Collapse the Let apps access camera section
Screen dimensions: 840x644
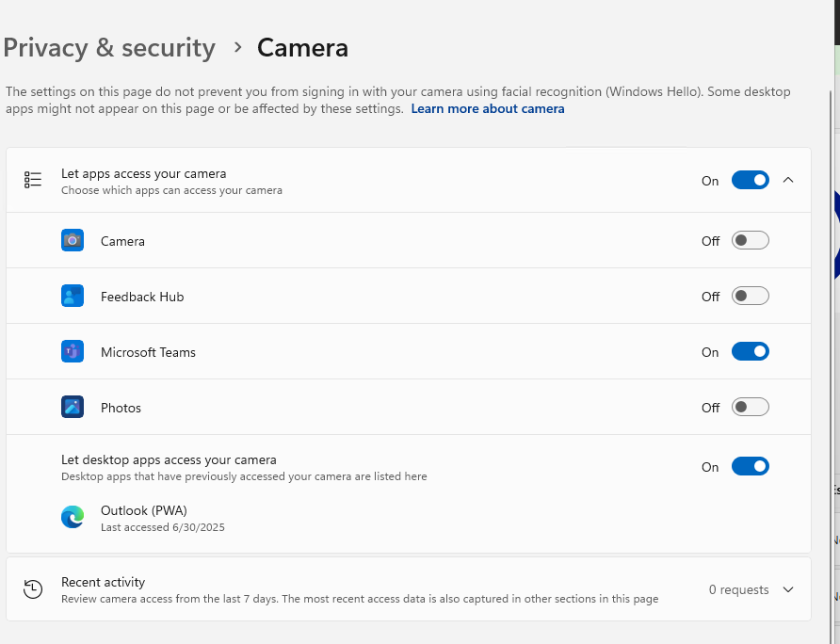pyautogui.click(x=788, y=180)
